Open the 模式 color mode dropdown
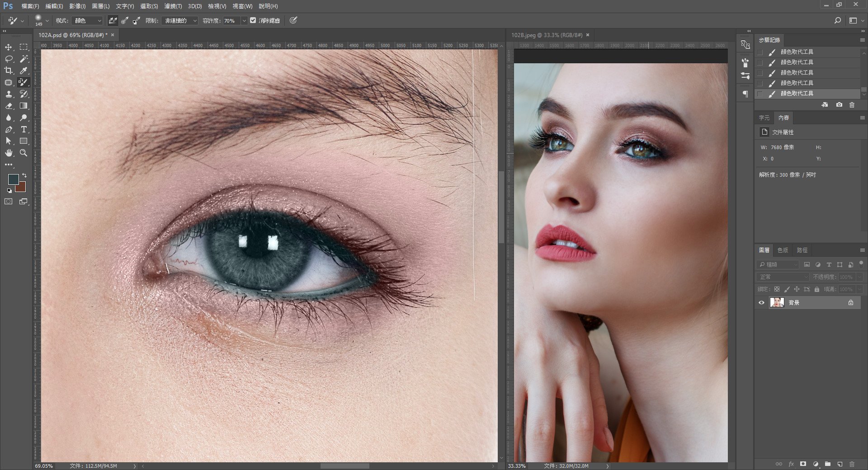This screenshot has width=868, height=470. (87, 21)
